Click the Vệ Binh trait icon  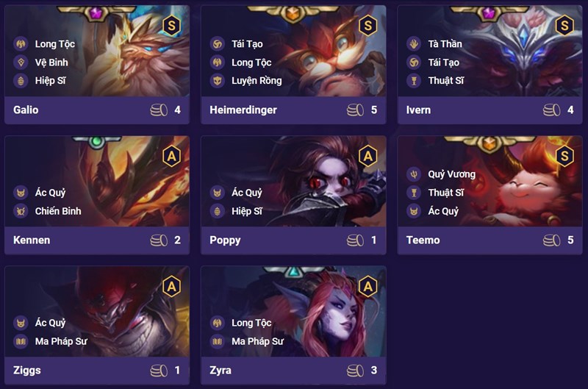click(21, 63)
